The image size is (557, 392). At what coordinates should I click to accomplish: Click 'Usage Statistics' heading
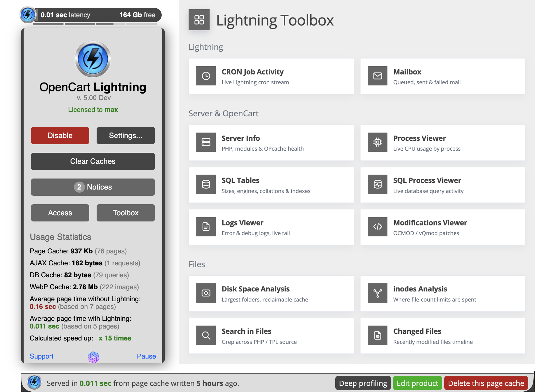[60, 237]
